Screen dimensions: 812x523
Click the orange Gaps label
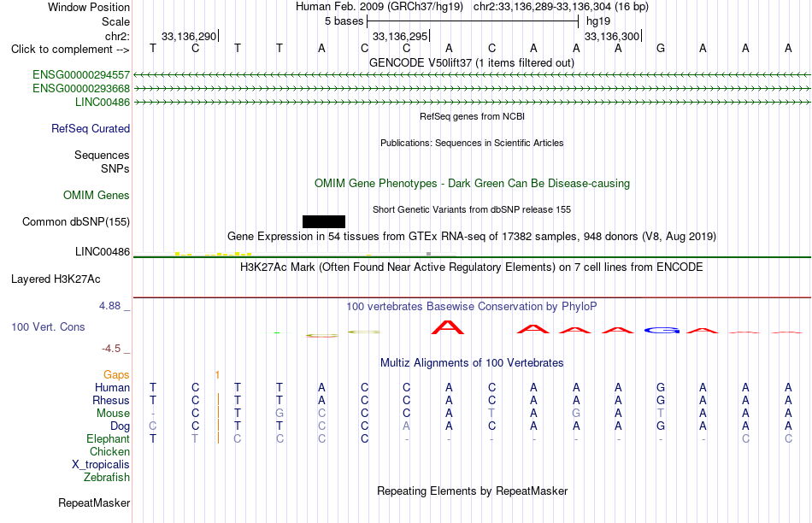[116, 374]
